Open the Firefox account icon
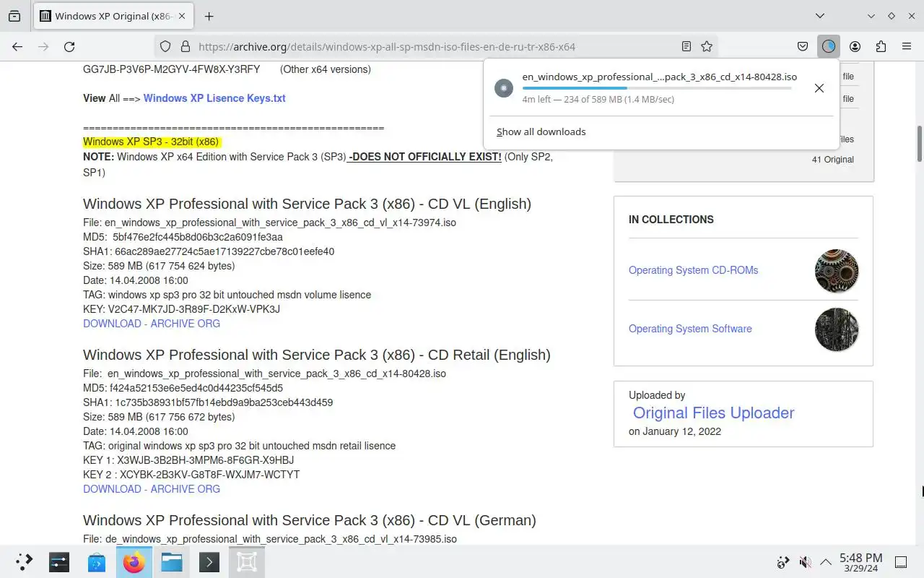The width and height of the screenshot is (924, 578). (x=855, y=46)
